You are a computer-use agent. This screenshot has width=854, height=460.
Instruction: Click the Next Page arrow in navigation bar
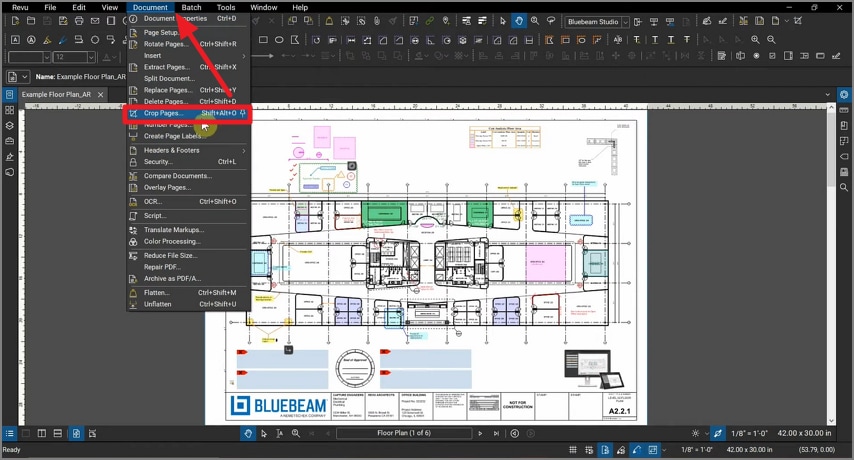coord(480,433)
